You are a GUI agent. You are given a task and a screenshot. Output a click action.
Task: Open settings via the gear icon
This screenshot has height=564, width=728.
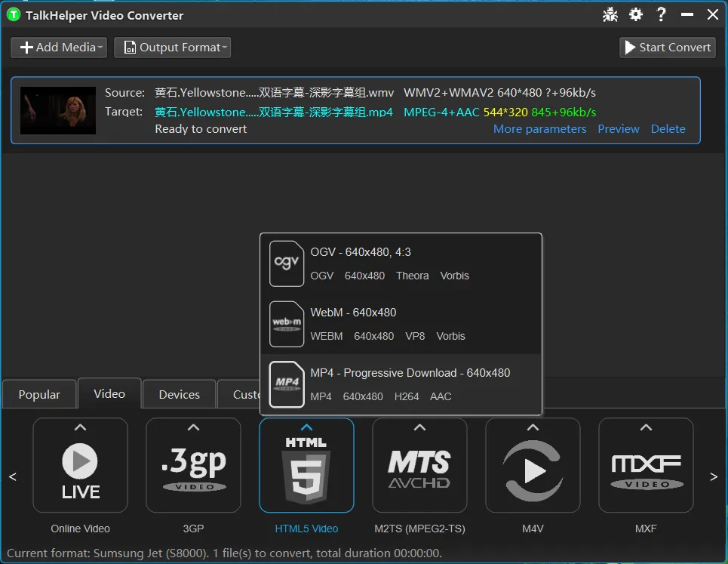(636, 14)
